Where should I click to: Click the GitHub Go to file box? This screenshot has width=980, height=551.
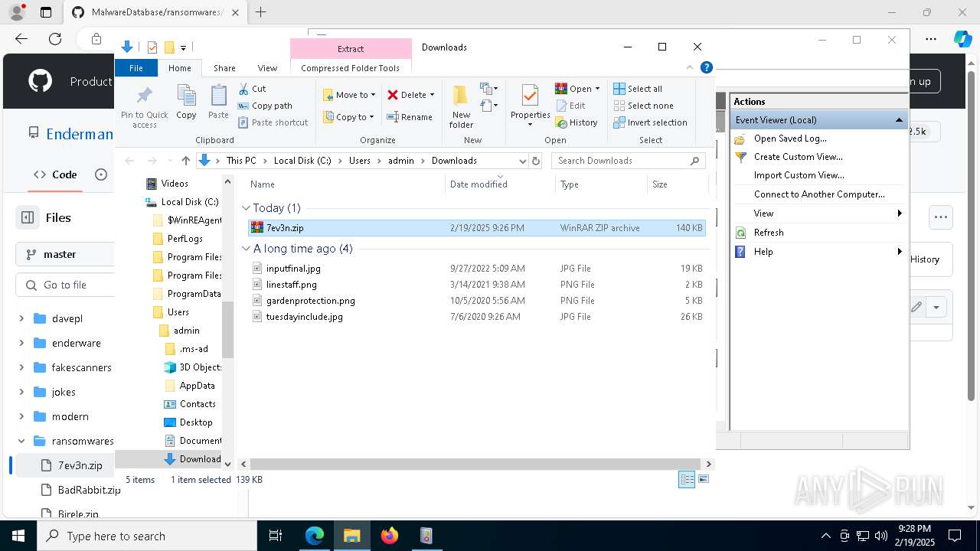tap(64, 285)
